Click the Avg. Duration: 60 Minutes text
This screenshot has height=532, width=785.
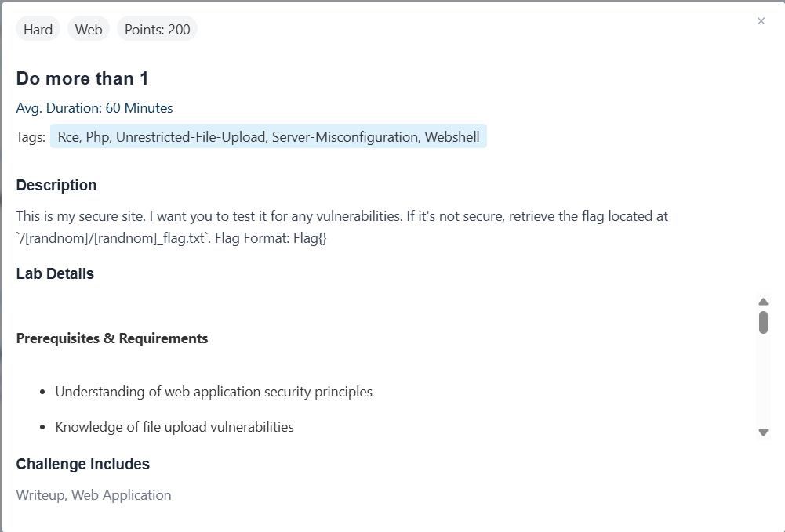pyautogui.click(x=94, y=108)
